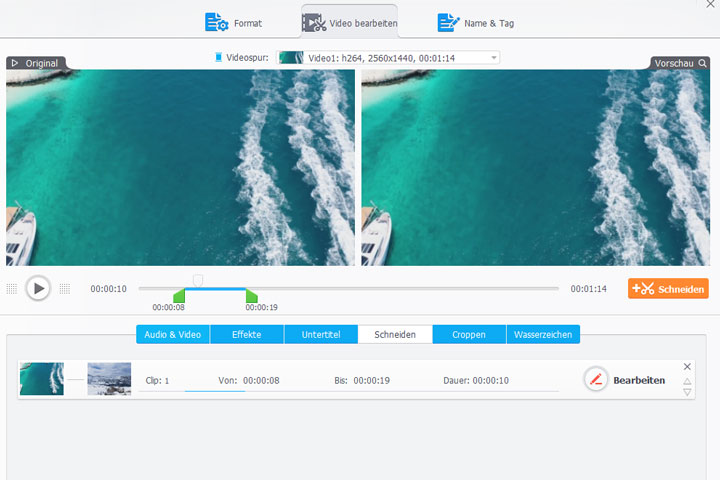Open the Videospur dropdown
720x480 pixels.
pyautogui.click(x=388, y=58)
